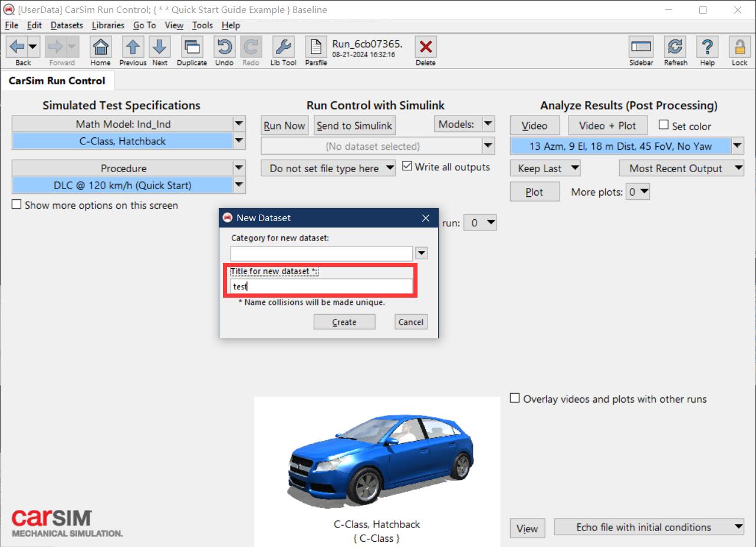
Task: Go to Next dataset with down arrow
Action: 160,47
